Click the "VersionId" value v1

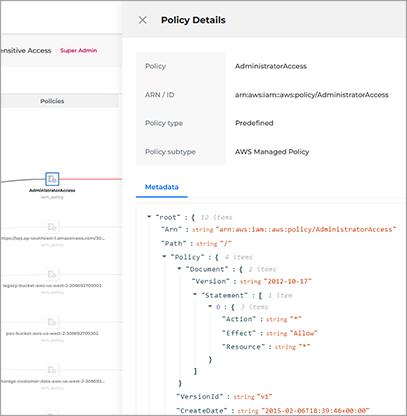[x=264, y=397]
